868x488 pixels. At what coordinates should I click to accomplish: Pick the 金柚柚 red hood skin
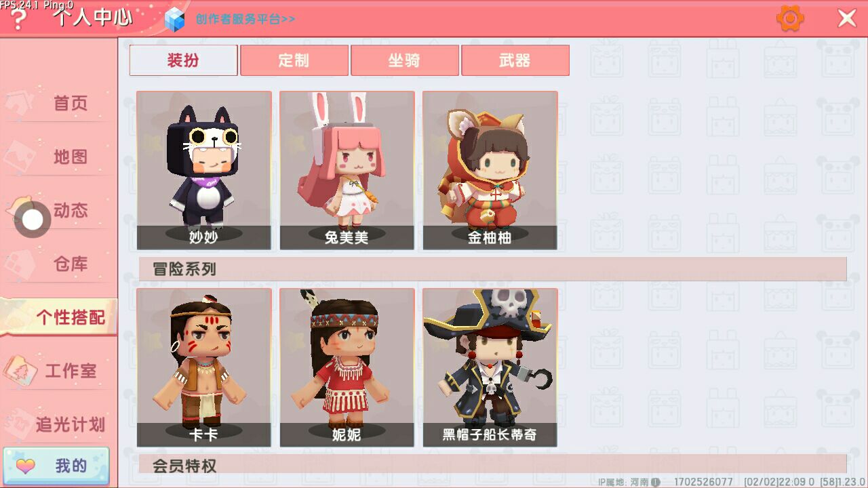pos(490,170)
